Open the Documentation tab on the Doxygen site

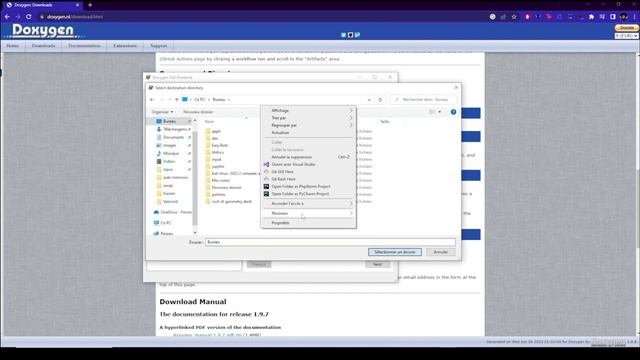click(84, 46)
